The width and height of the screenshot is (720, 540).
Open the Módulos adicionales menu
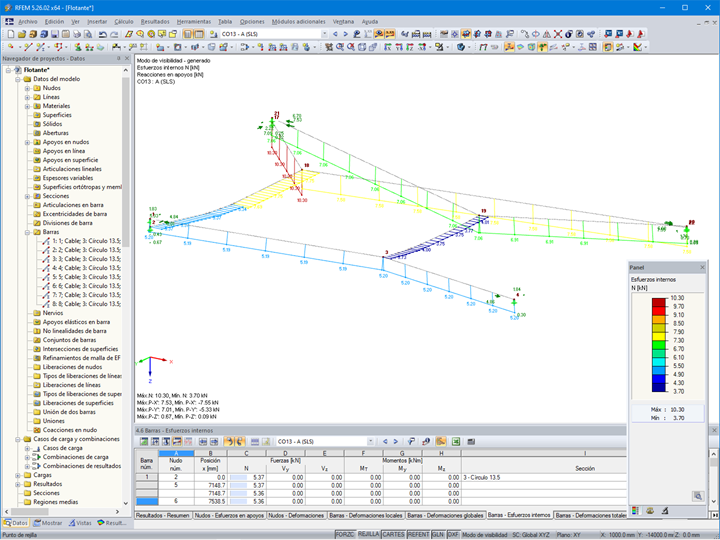click(298, 22)
